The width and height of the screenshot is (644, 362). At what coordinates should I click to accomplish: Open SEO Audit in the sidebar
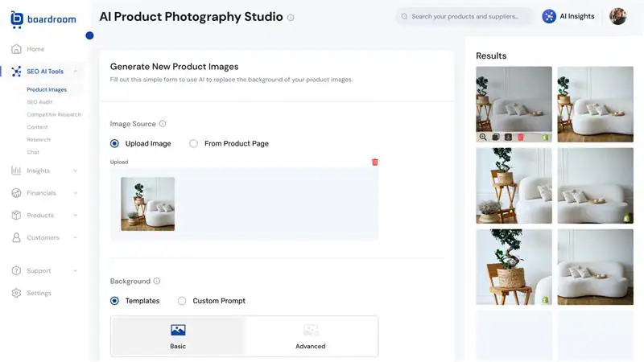(x=39, y=102)
